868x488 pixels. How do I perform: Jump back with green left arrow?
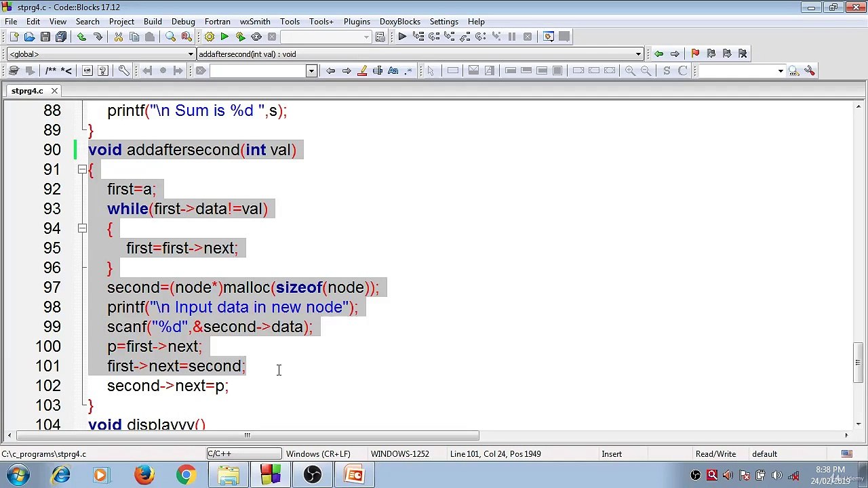tap(658, 54)
